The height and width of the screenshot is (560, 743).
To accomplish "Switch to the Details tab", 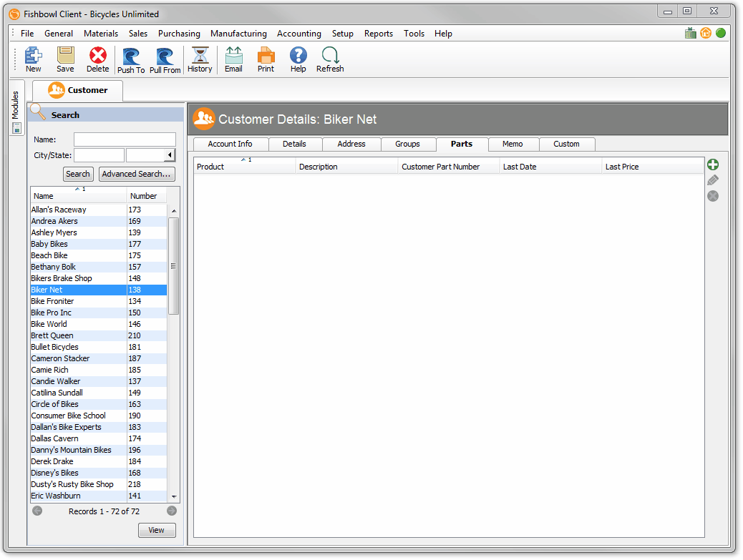I will 294,144.
